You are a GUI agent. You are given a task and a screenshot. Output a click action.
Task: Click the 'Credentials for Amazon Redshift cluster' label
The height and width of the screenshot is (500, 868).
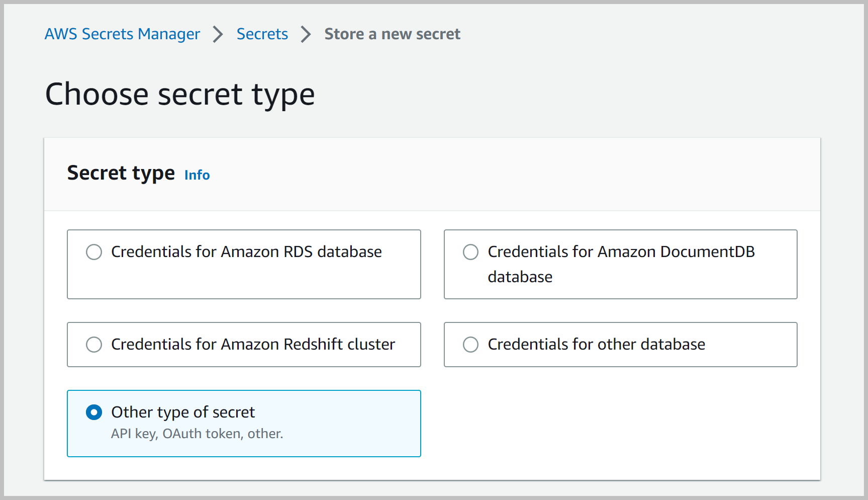click(253, 345)
